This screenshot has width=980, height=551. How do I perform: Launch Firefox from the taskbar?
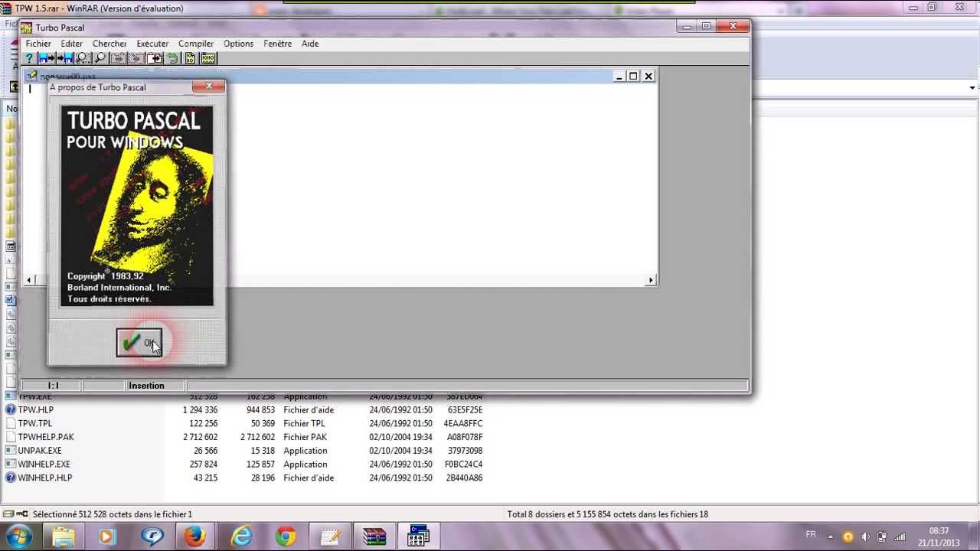click(x=194, y=537)
